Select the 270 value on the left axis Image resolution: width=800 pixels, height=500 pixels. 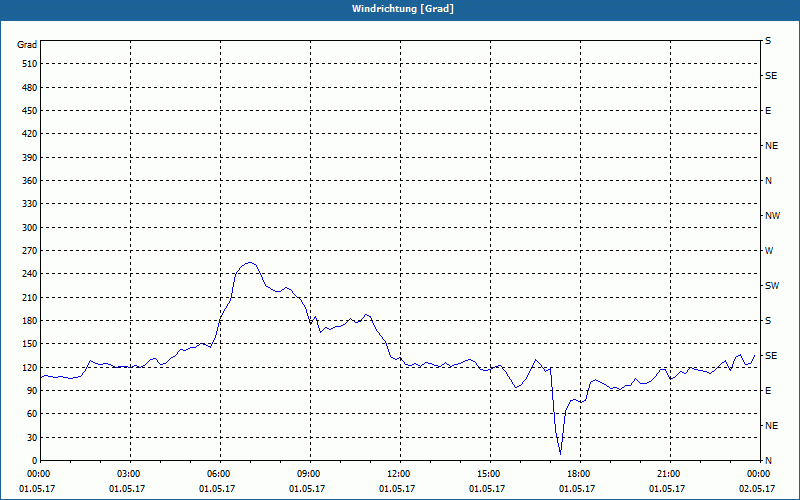point(30,251)
